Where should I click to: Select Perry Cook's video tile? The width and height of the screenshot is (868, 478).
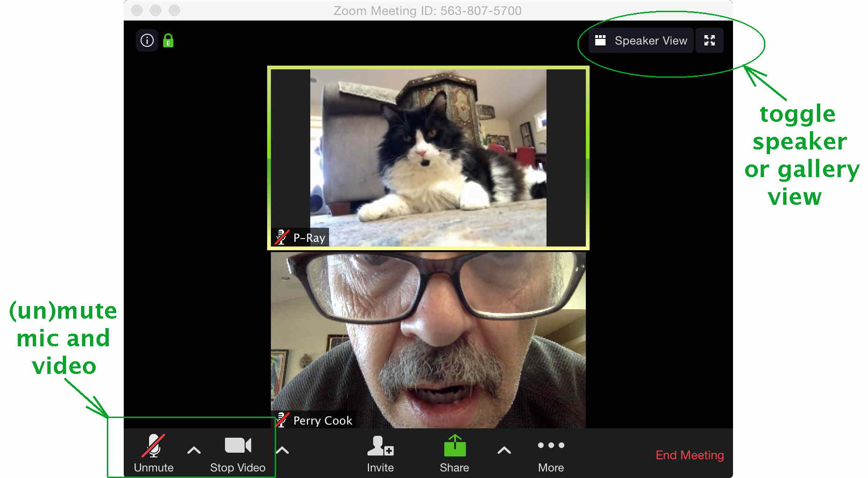(428, 337)
